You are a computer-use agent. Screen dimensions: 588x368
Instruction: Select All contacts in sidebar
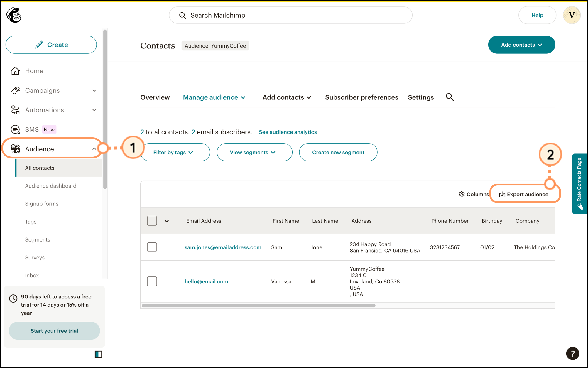(59, 168)
